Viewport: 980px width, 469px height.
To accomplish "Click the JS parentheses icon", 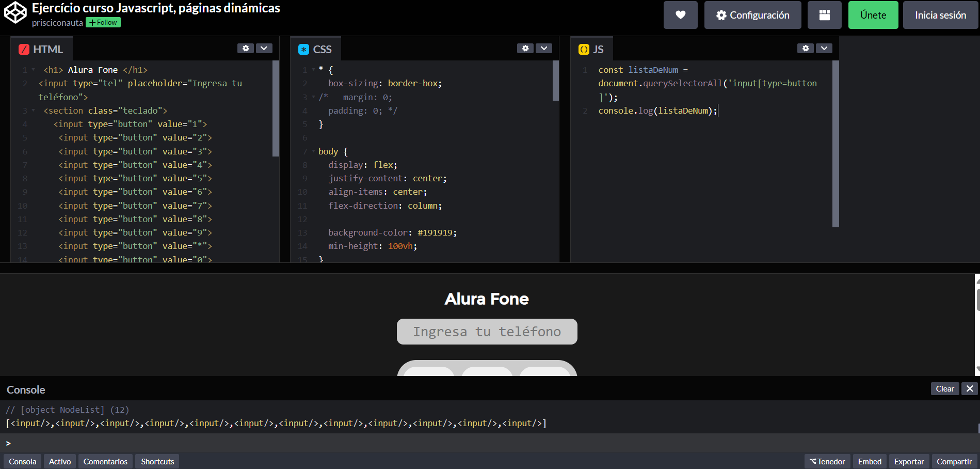I will [x=584, y=50].
